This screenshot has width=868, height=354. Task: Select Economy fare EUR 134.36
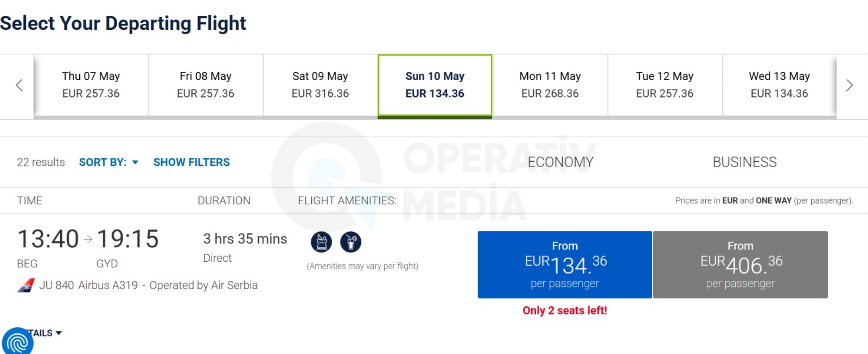565,264
